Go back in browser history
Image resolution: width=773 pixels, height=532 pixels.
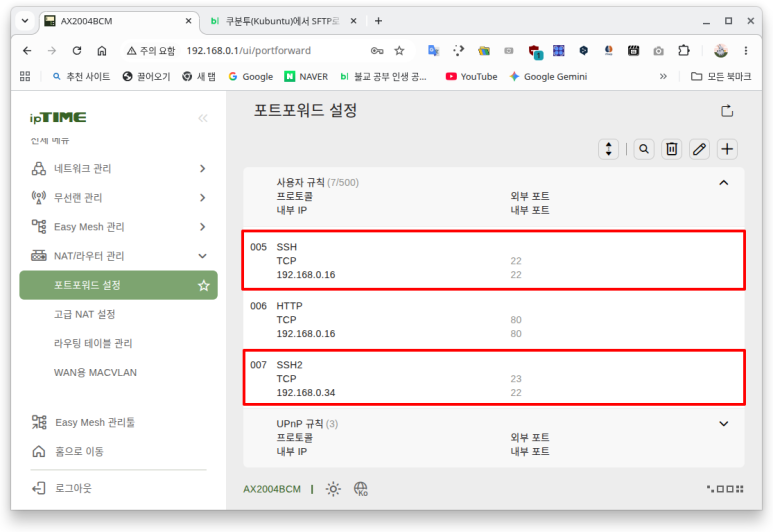27,50
